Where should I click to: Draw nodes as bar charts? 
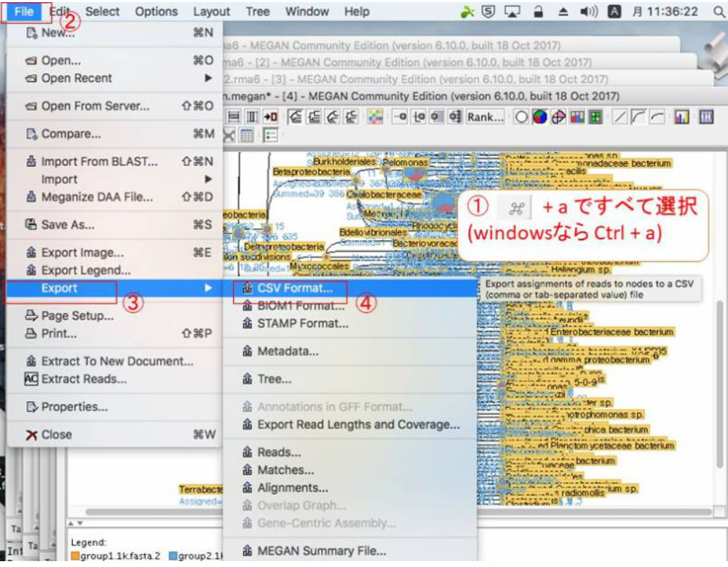point(577,117)
